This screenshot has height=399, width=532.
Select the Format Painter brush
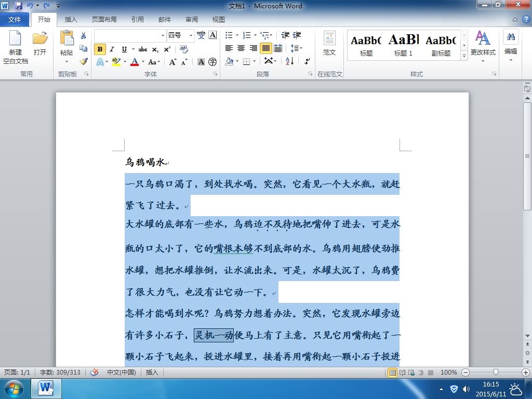84,61
